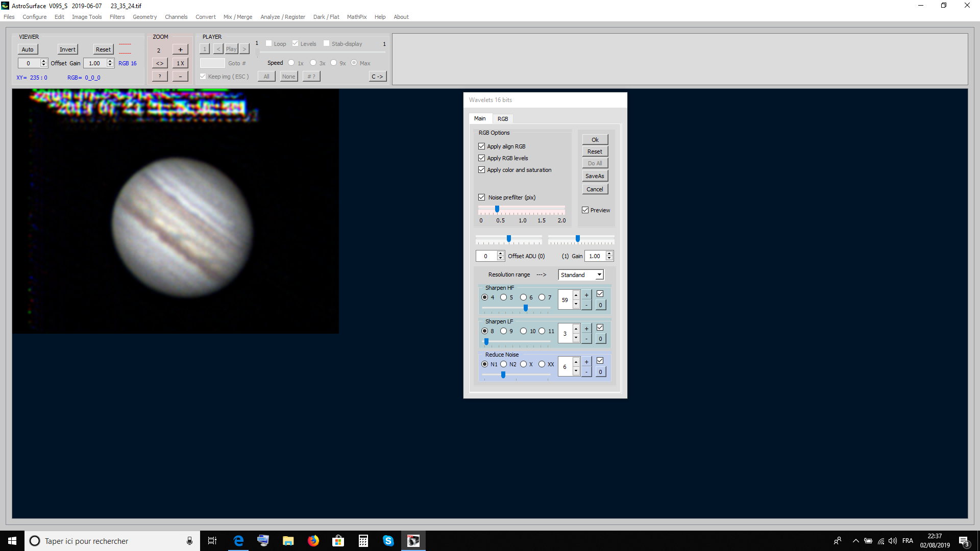Viewport: 980px width, 551px height.
Task: Switch to the RGB tab
Action: [x=503, y=119]
